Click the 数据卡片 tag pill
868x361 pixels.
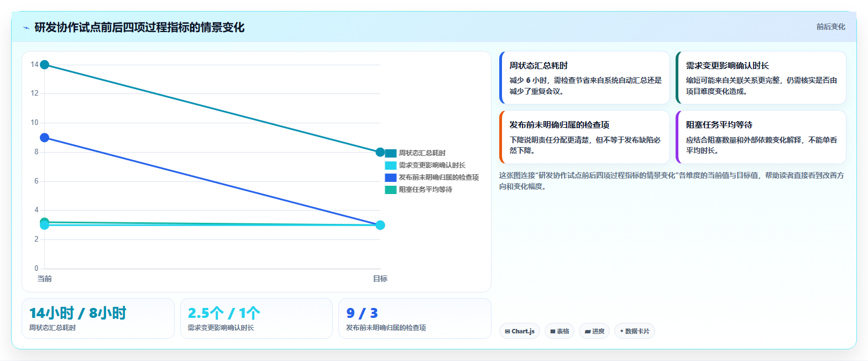point(635,331)
